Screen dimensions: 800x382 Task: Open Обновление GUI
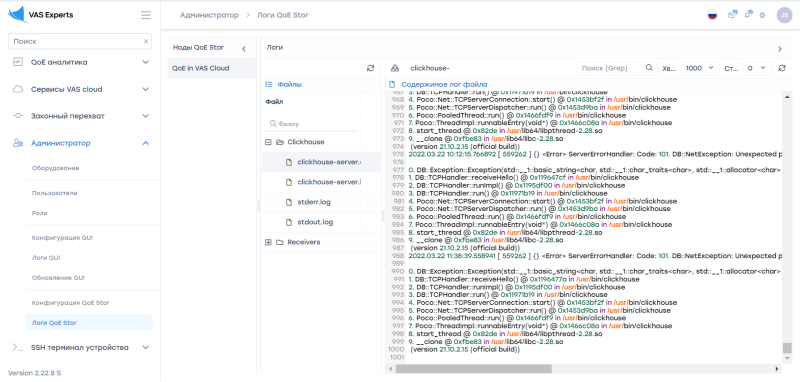tap(58, 278)
